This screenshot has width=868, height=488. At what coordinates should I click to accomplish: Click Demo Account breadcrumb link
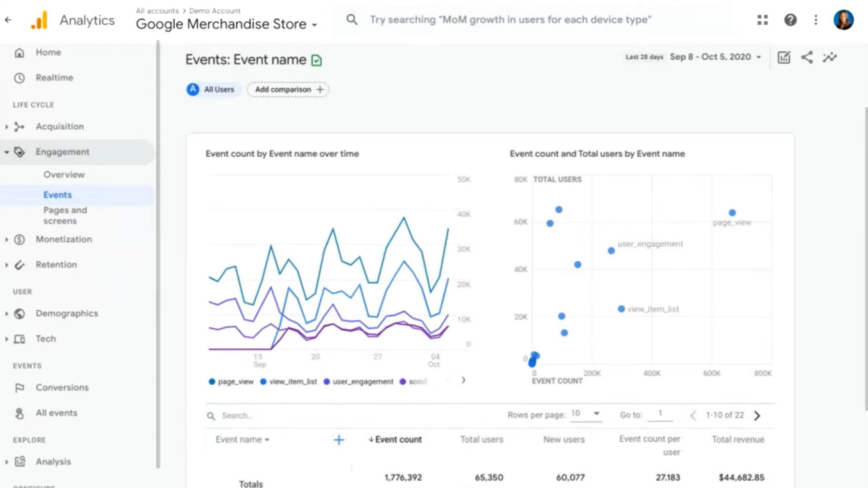pos(215,11)
